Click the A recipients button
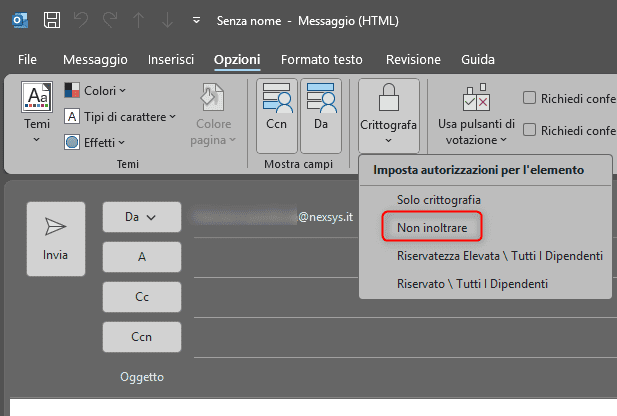This screenshot has height=416, width=617. pos(142,257)
